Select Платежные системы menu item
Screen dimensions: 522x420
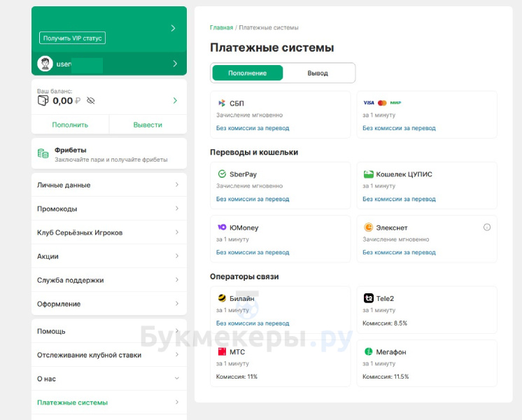point(109,402)
